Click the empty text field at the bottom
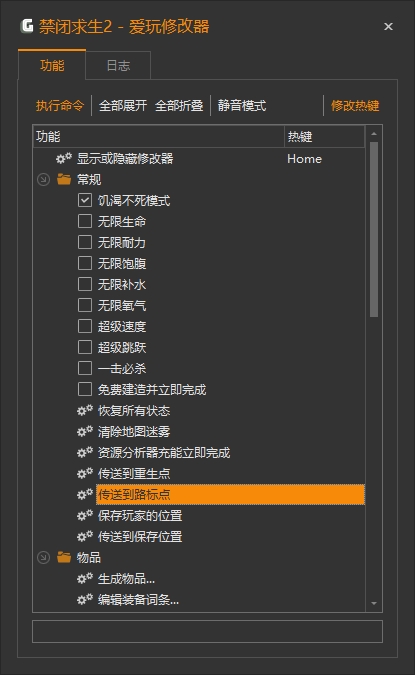Viewport: 415px width, 675px height. pyautogui.click(x=208, y=632)
